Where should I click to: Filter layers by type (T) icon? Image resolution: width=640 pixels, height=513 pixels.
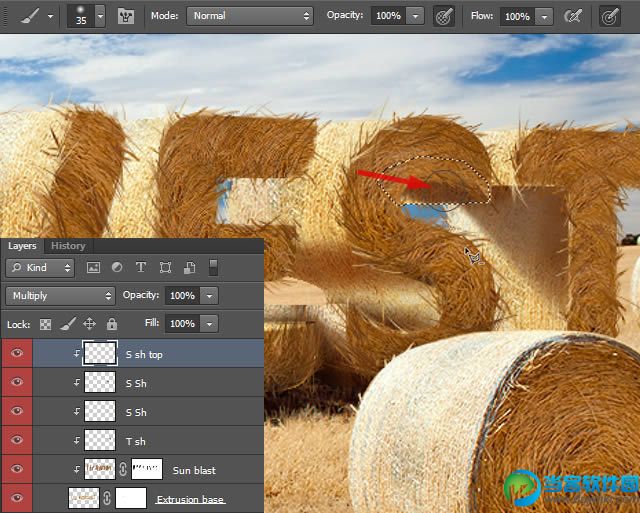(140, 268)
